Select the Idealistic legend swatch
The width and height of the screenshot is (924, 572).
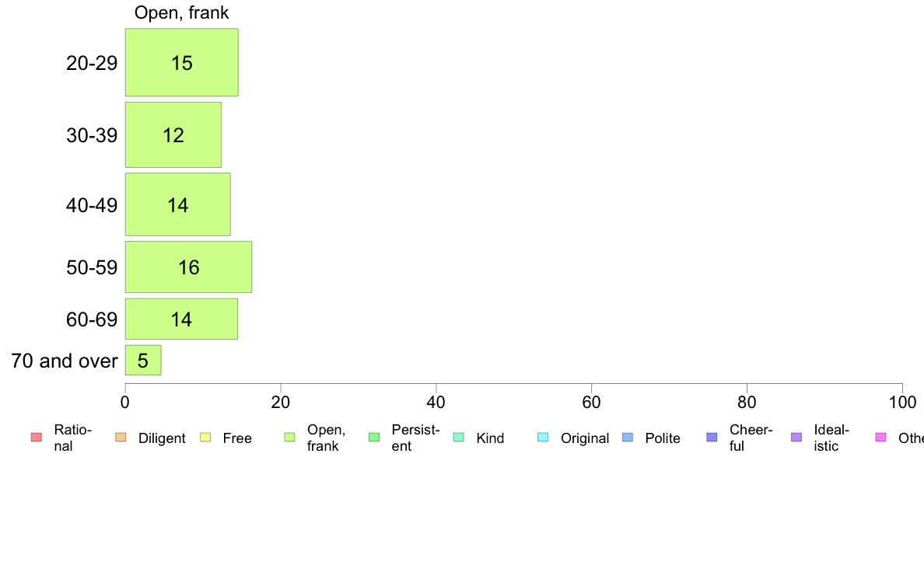point(796,437)
